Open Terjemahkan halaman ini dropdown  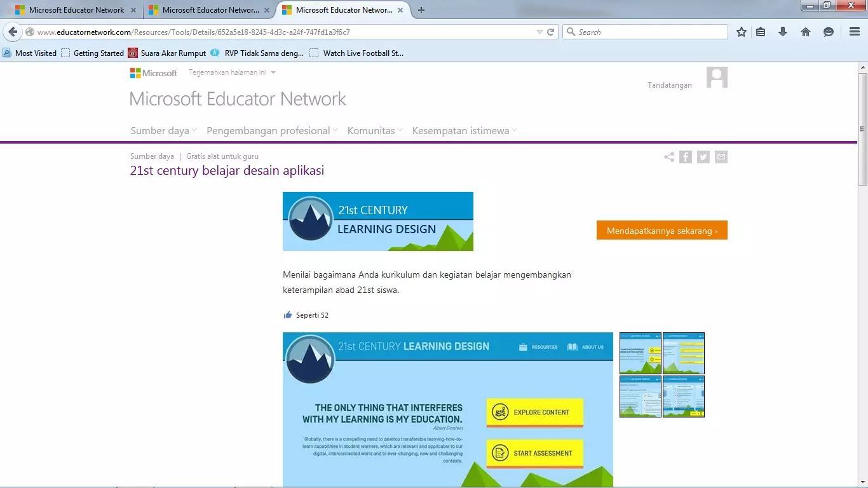(x=232, y=72)
